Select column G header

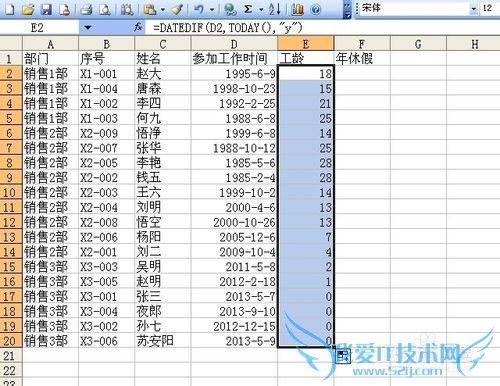click(418, 44)
